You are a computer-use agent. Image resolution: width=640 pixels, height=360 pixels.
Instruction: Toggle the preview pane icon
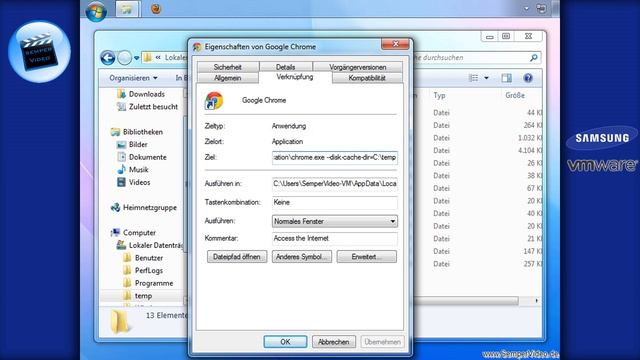click(507, 78)
